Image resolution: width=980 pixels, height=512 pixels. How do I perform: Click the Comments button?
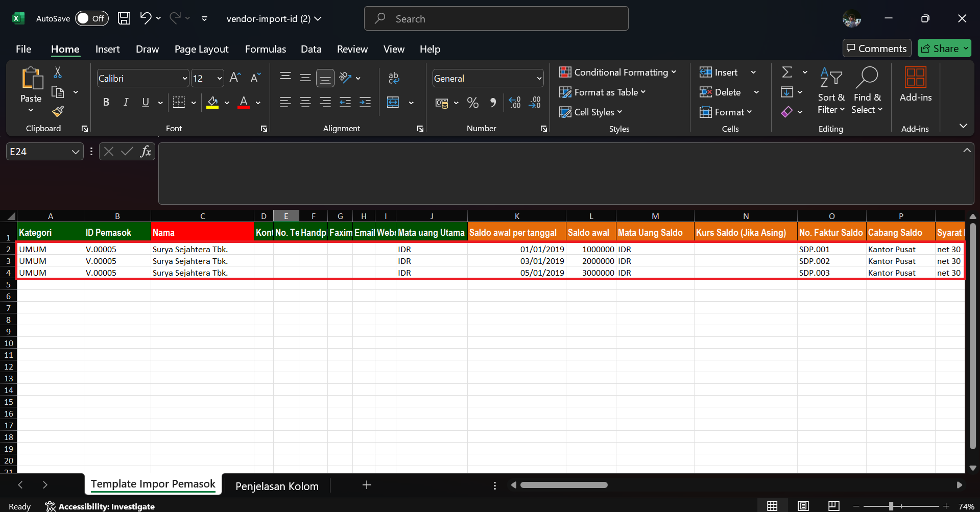(x=876, y=48)
